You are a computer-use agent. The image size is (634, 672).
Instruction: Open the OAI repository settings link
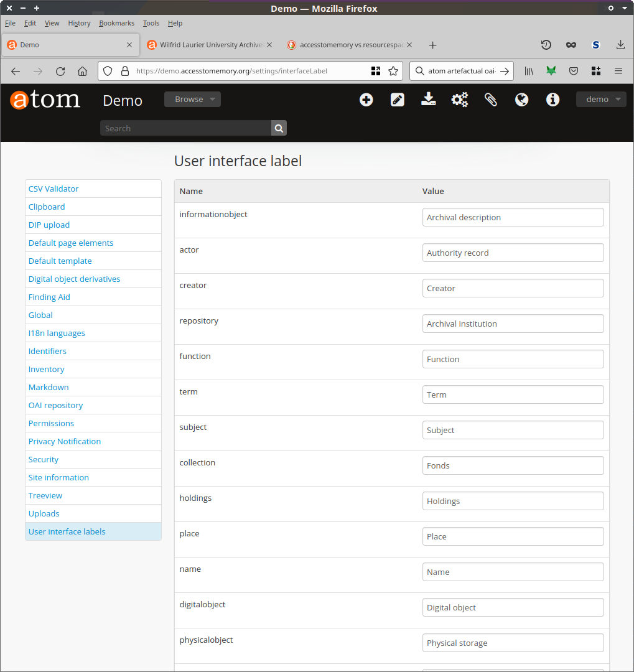[55, 405]
